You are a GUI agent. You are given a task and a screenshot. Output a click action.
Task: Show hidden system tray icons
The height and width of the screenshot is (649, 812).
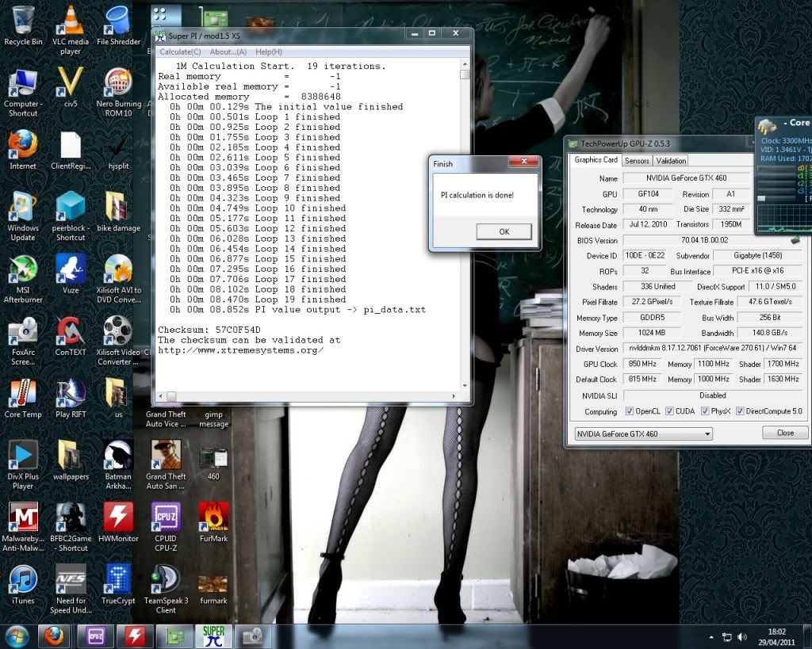[710, 636]
